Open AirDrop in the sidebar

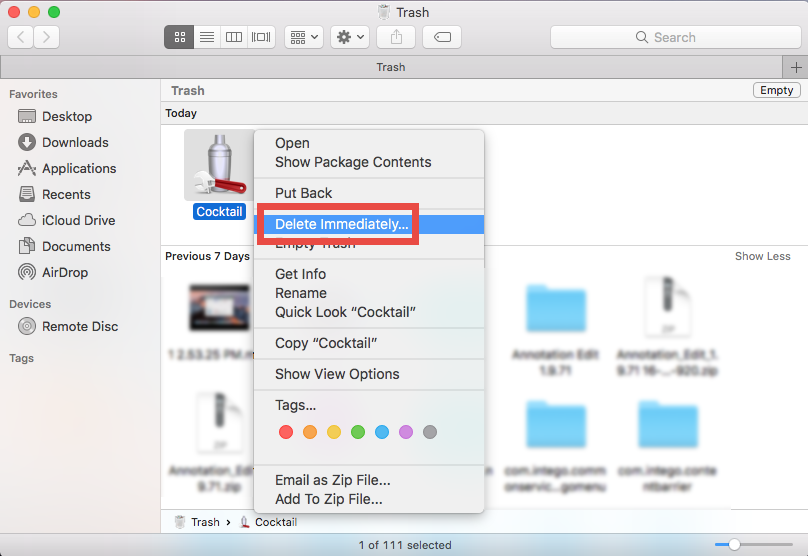tap(53, 272)
